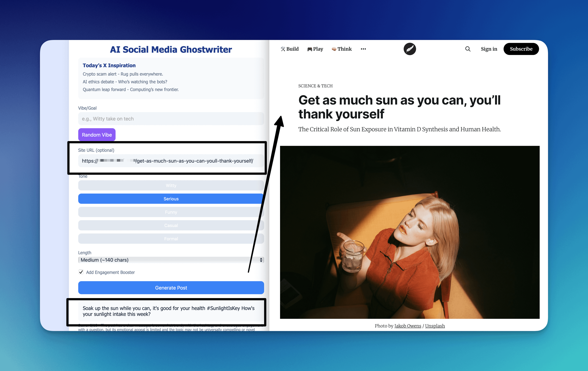This screenshot has height=371, width=588.
Task: Choose the Funny tone option
Action: 171,212
